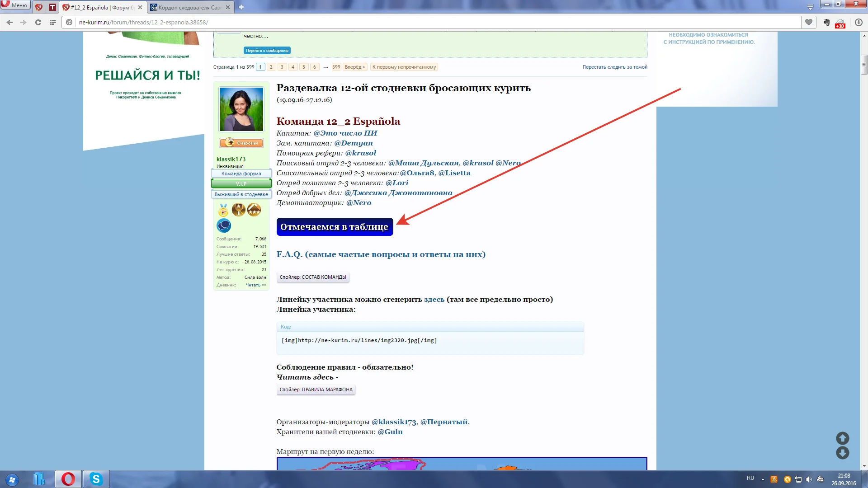Click the address bar field
The width and height of the screenshot is (868, 488).
[x=271, y=22]
